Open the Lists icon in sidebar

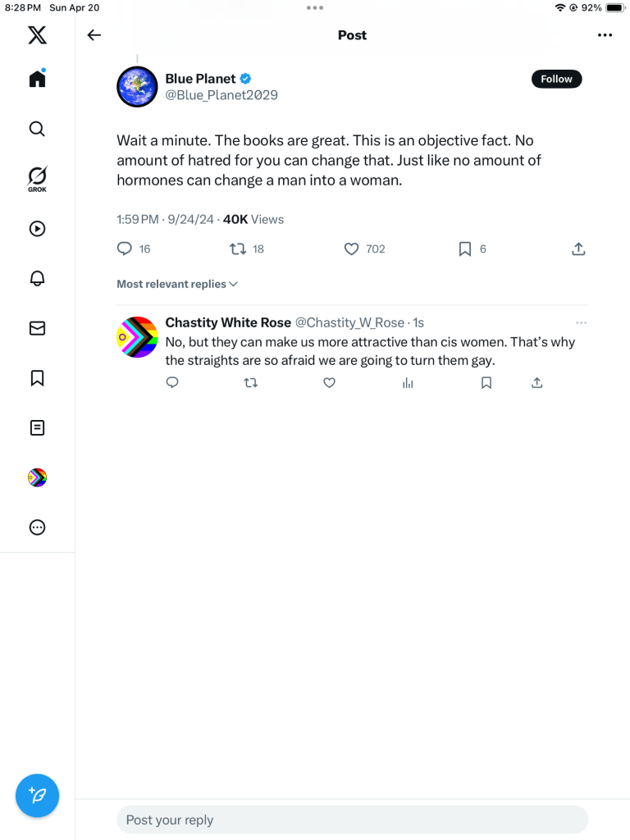pos(37,427)
